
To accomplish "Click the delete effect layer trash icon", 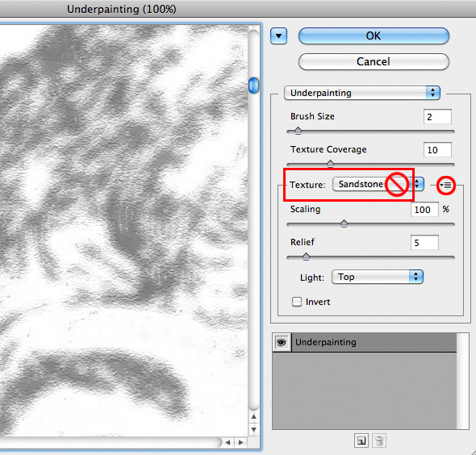I will click(379, 440).
